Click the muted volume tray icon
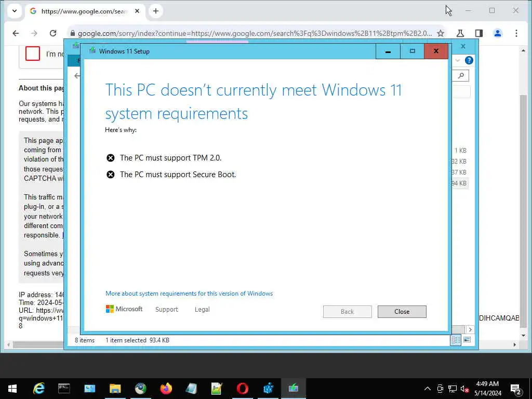The height and width of the screenshot is (399, 532). (x=465, y=389)
